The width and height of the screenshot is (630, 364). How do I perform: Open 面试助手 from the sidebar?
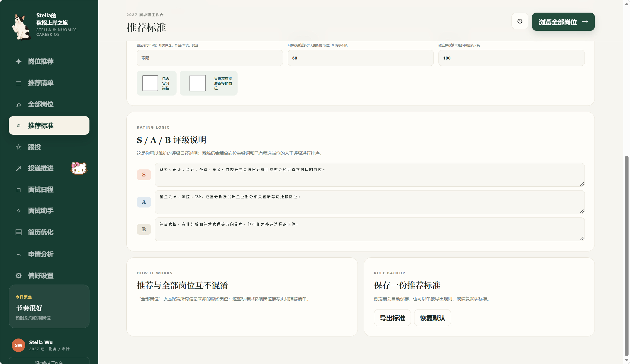[49, 211]
